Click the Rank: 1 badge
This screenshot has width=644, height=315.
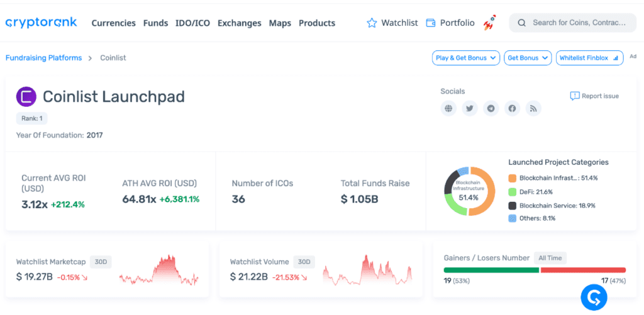coord(31,119)
